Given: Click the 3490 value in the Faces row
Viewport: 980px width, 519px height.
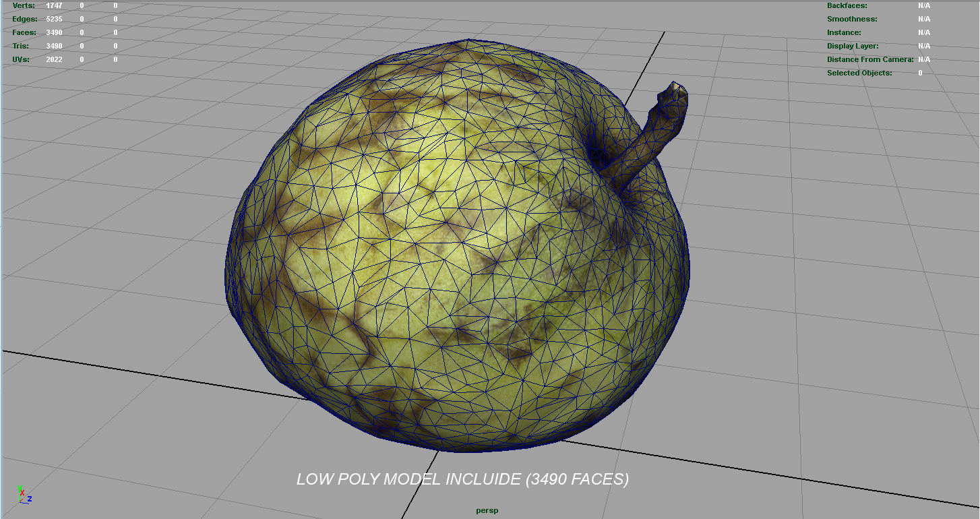Looking at the screenshot, I should pos(54,32).
